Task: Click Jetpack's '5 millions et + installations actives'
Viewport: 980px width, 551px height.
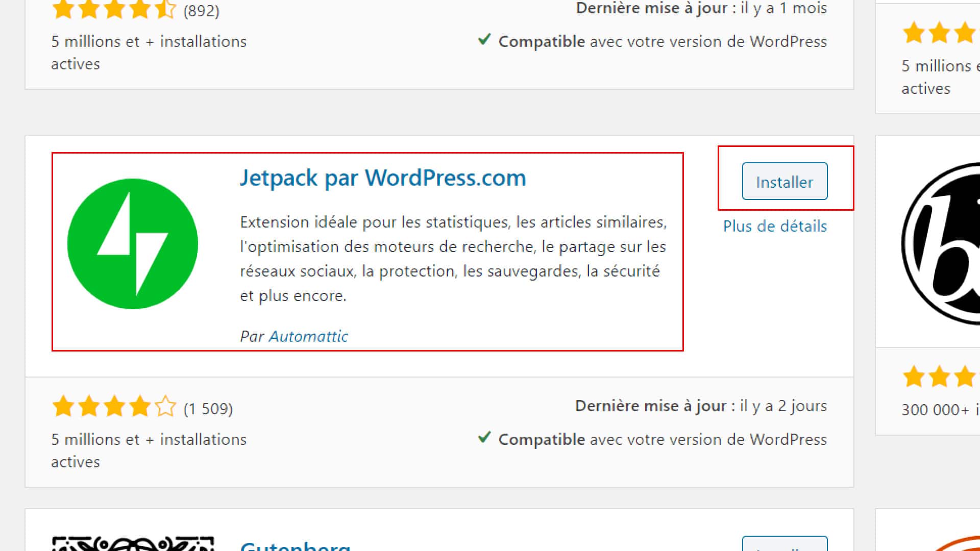Action: pyautogui.click(x=149, y=450)
